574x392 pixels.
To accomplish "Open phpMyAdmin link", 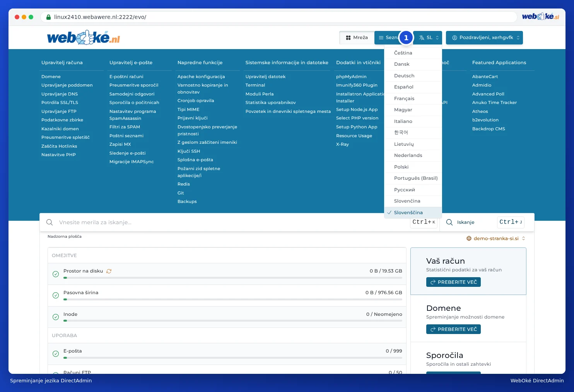I will click(x=351, y=77).
